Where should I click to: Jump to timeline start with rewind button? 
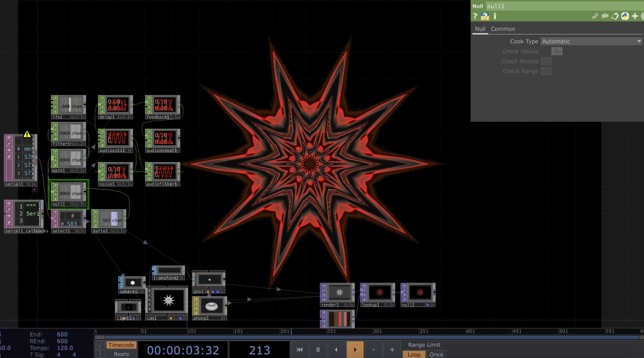[300, 350]
